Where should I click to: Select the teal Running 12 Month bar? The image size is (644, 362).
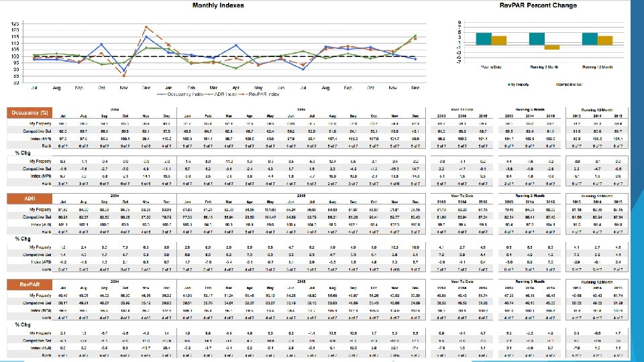click(590, 39)
